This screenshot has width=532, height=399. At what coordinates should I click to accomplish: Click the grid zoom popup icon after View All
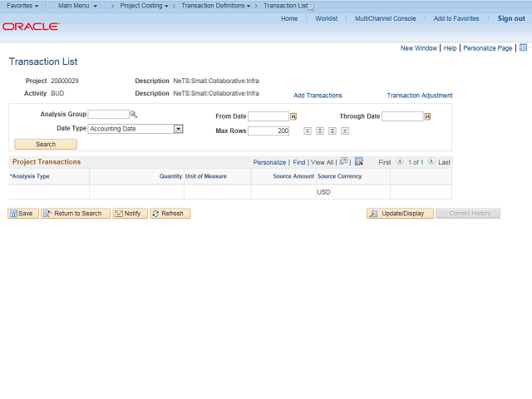coord(343,161)
